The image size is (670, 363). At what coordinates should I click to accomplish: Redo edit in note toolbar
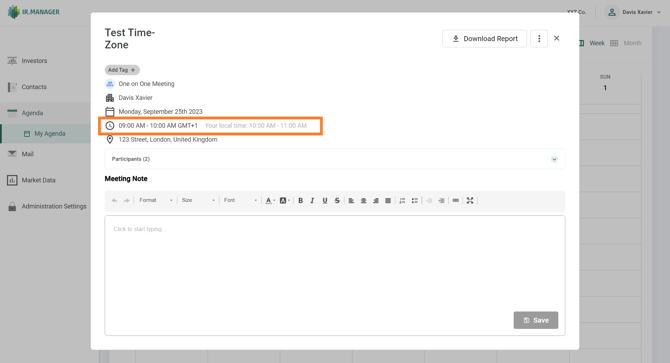click(126, 200)
